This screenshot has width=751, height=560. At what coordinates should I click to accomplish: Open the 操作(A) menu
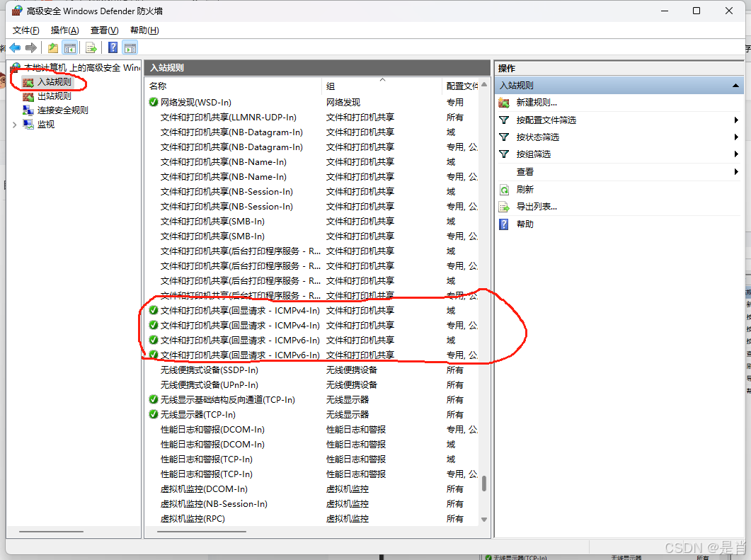click(64, 30)
